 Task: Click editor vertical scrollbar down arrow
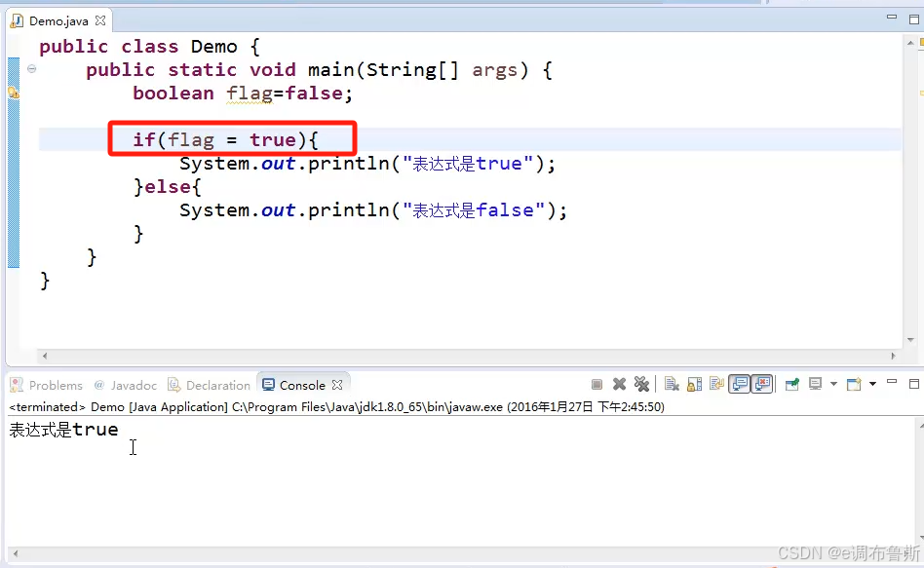coord(910,340)
